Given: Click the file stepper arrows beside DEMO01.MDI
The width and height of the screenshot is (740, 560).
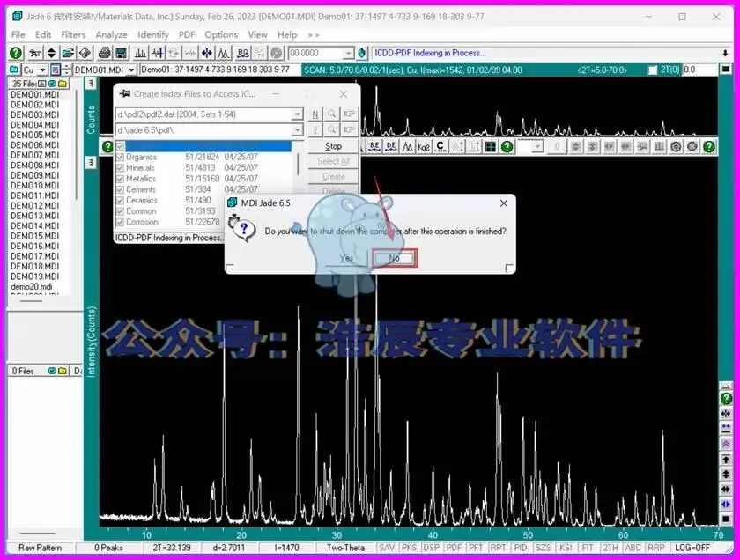Looking at the screenshot, I should [67, 70].
